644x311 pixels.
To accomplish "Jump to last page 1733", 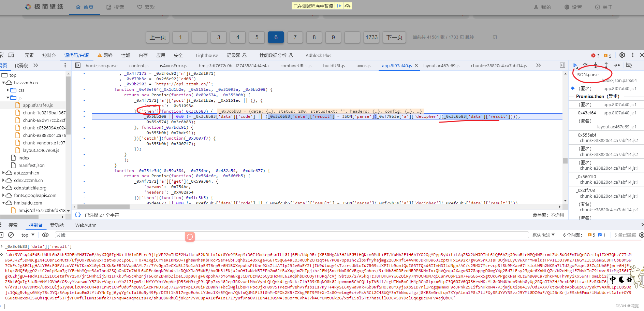I will [372, 37].
